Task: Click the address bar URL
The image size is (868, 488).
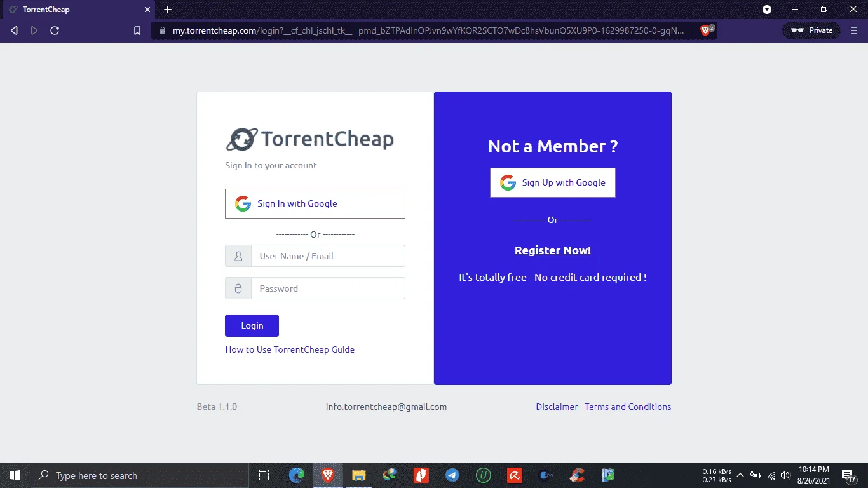Action: (428, 30)
